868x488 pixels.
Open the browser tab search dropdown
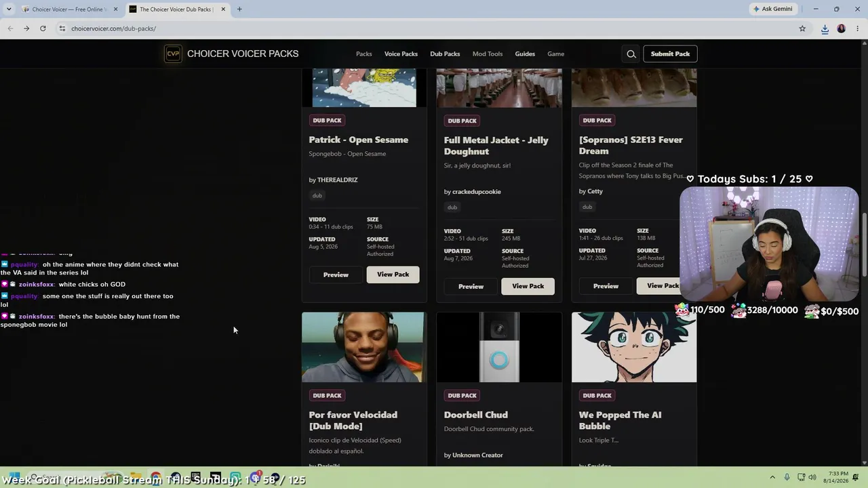pos(9,9)
